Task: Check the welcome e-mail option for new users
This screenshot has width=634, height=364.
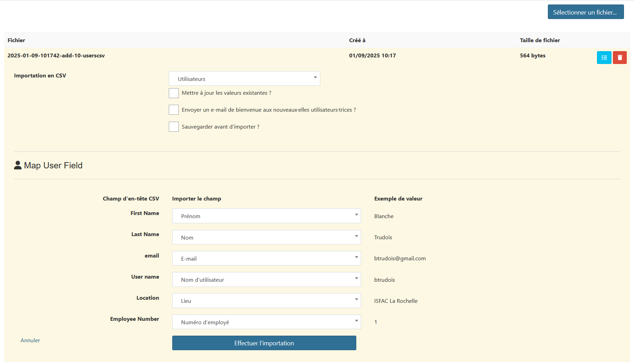Action: coord(174,110)
